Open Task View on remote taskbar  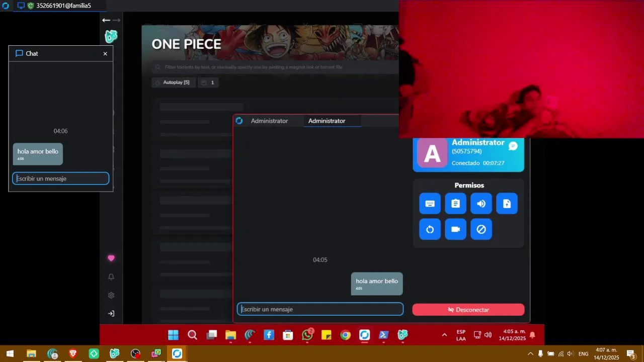pos(211,335)
